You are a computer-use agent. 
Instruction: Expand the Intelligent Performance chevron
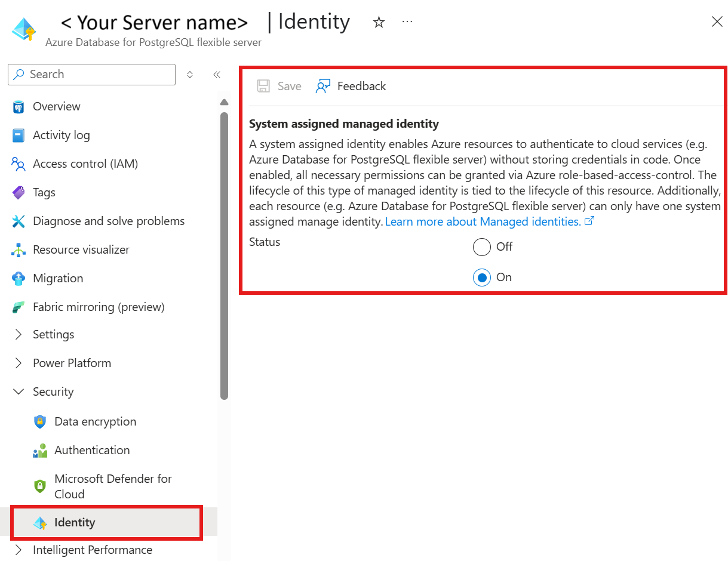19,550
